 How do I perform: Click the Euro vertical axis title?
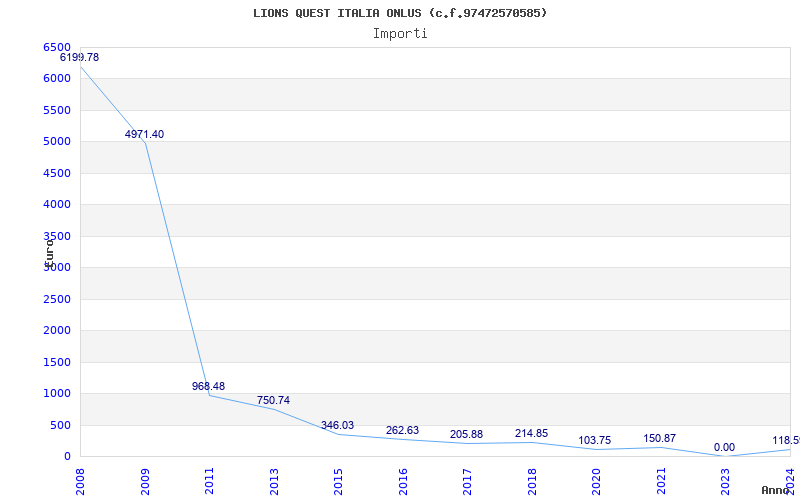click(49, 253)
